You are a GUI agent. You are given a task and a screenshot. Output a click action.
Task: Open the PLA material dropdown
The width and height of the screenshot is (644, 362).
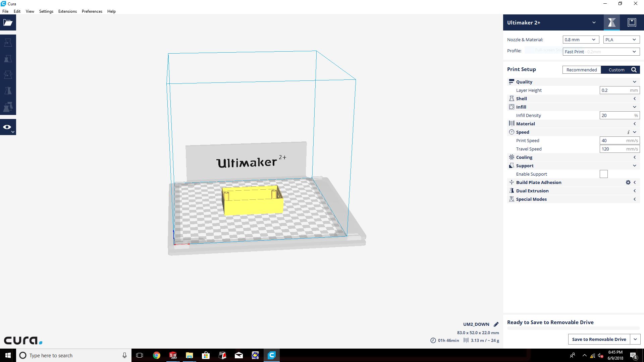(621, 40)
